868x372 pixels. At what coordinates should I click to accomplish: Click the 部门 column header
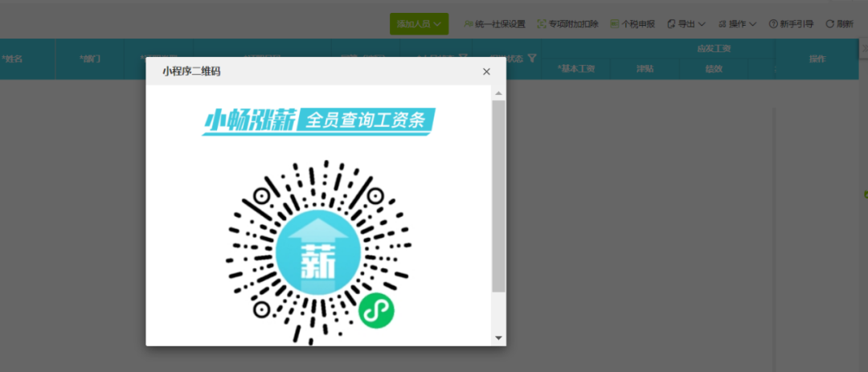90,59
